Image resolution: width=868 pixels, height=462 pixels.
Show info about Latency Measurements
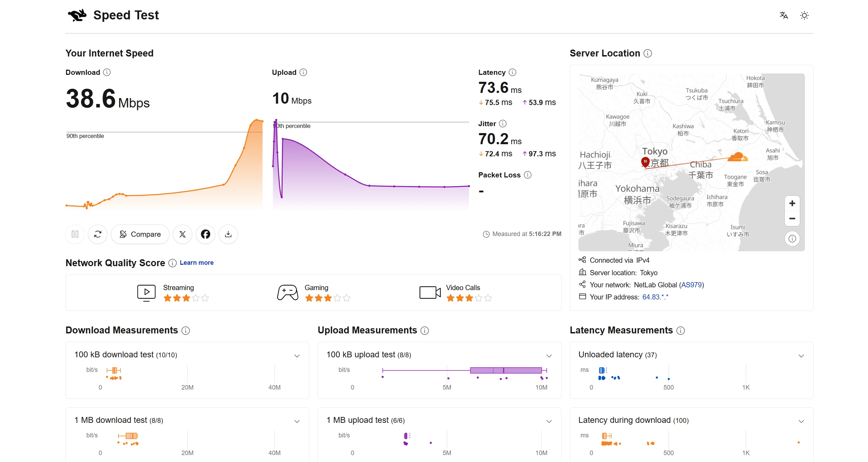coord(681,331)
